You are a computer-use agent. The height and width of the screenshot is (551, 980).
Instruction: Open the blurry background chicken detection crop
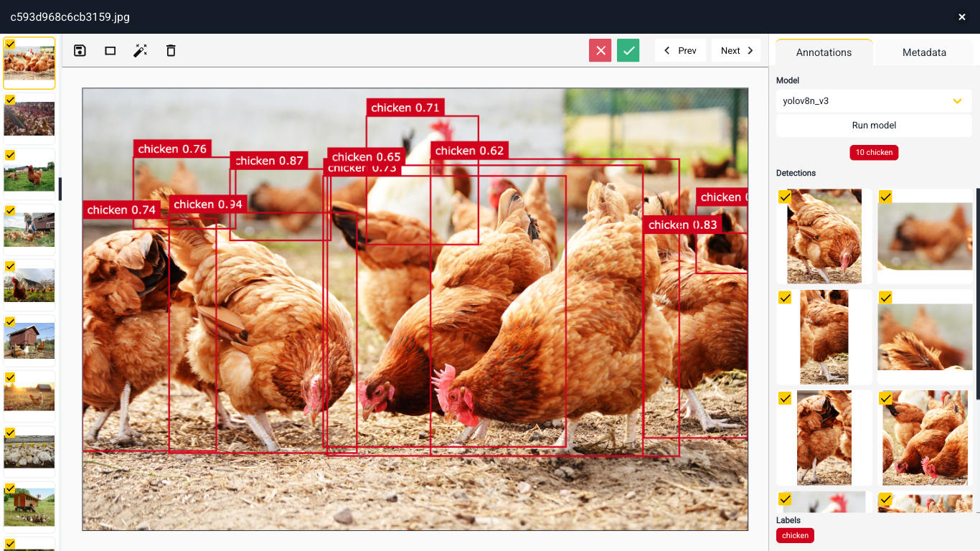pos(925,237)
